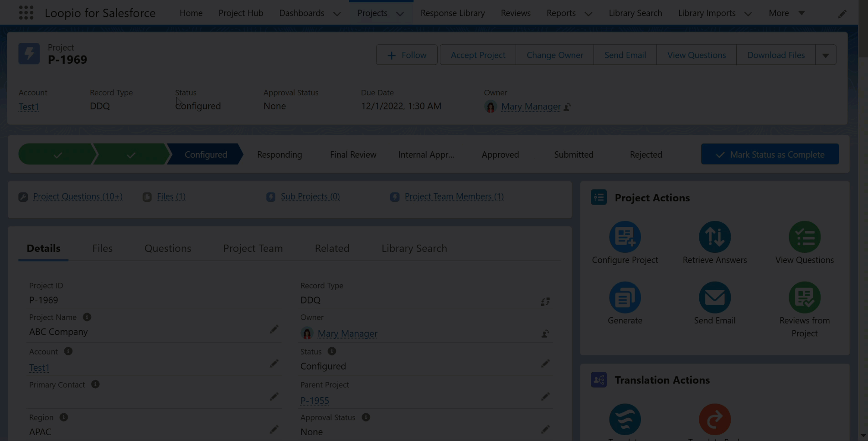Open the Sub Projects (0) link
The width and height of the screenshot is (868, 441).
(x=310, y=196)
